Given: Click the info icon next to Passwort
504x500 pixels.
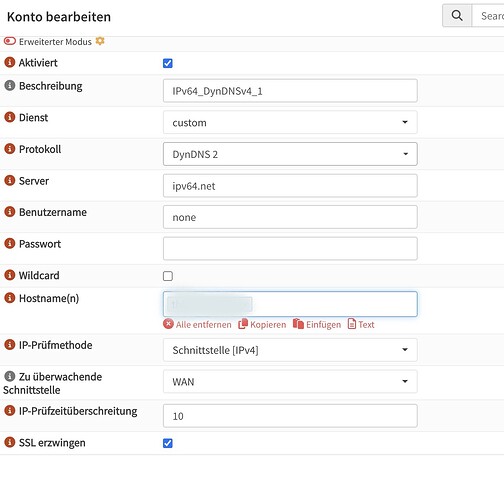Looking at the screenshot, I should [10, 243].
